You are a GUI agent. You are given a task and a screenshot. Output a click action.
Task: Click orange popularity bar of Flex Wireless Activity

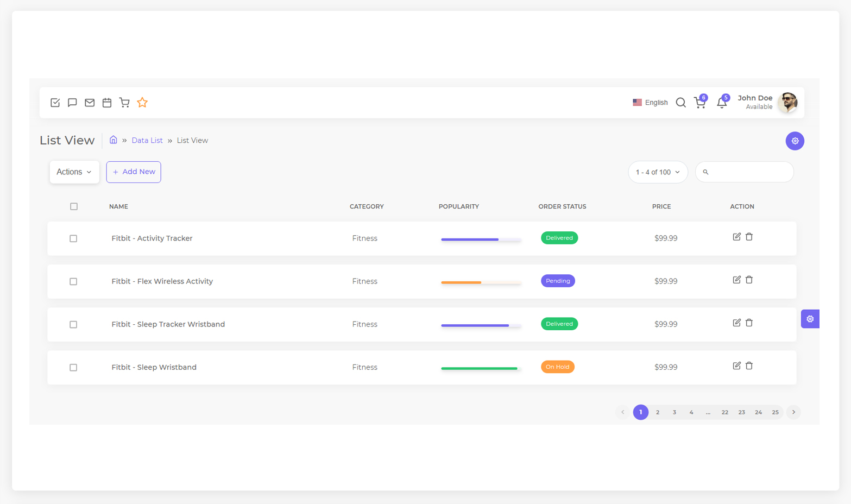point(481,282)
